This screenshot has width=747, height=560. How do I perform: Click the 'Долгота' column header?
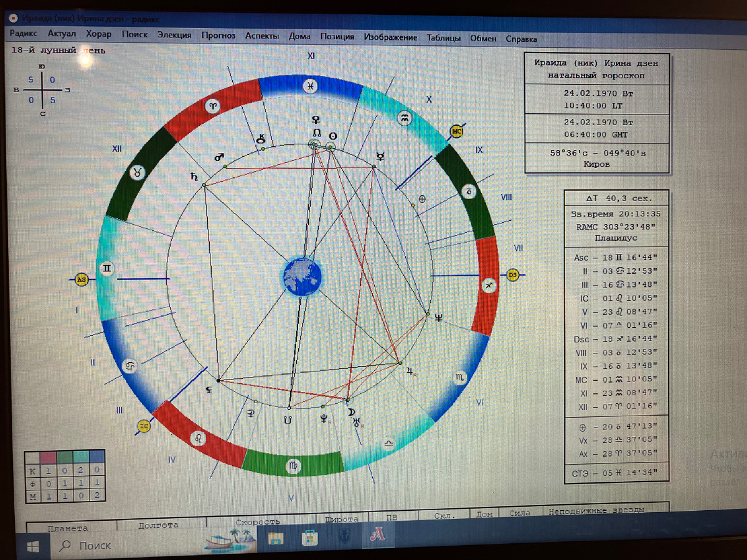[x=158, y=525]
